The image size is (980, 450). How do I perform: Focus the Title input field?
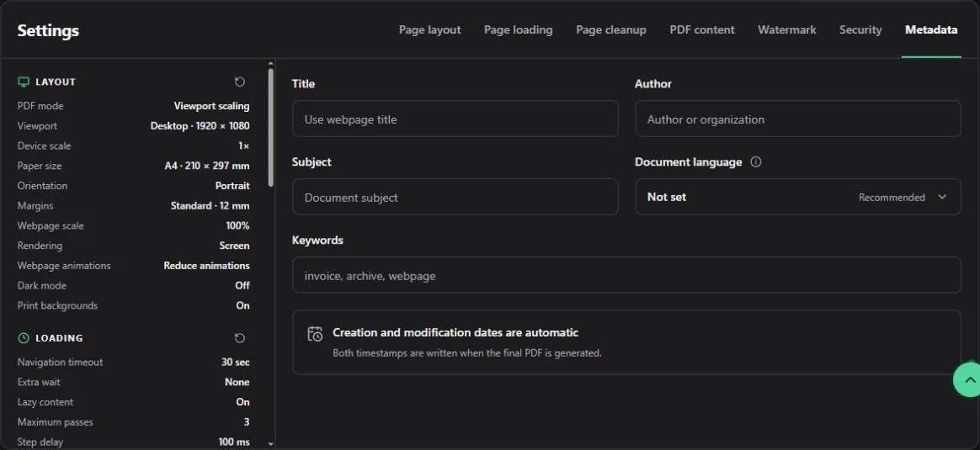point(455,119)
